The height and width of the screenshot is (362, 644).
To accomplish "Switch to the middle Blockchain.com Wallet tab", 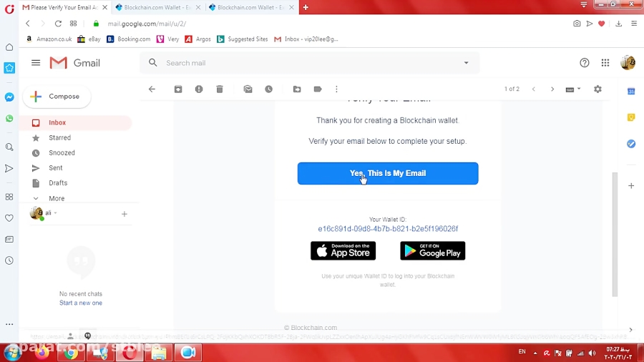I will [x=158, y=7].
